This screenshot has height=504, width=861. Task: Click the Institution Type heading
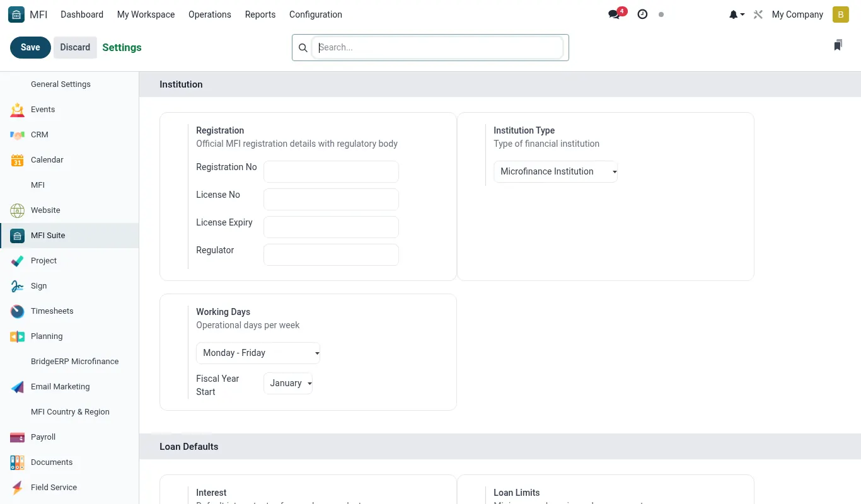[x=524, y=130]
